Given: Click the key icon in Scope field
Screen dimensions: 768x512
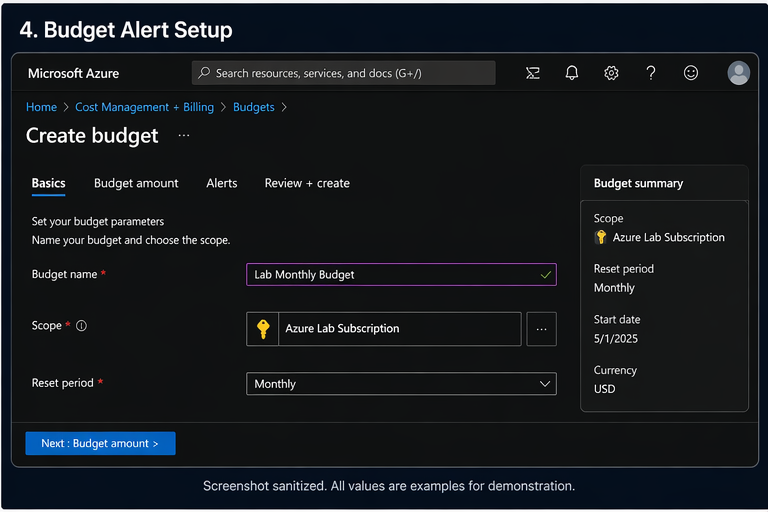Looking at the screenshot, I should tap(263, 329).
